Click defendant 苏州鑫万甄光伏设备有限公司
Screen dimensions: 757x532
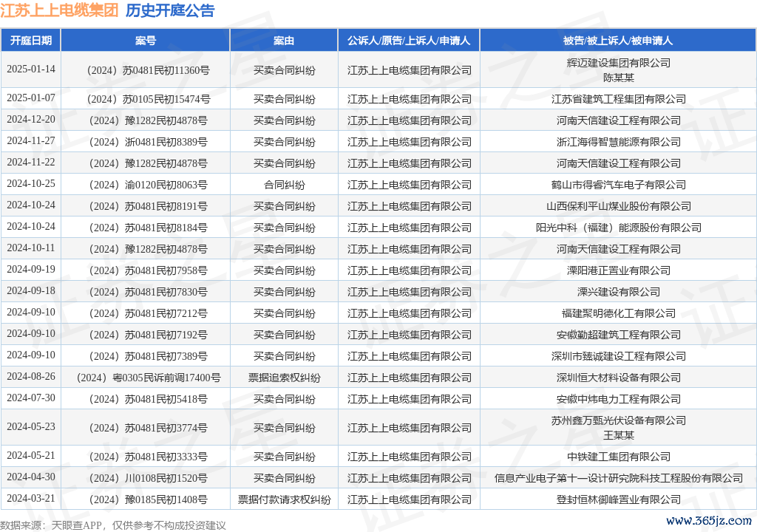619,420
